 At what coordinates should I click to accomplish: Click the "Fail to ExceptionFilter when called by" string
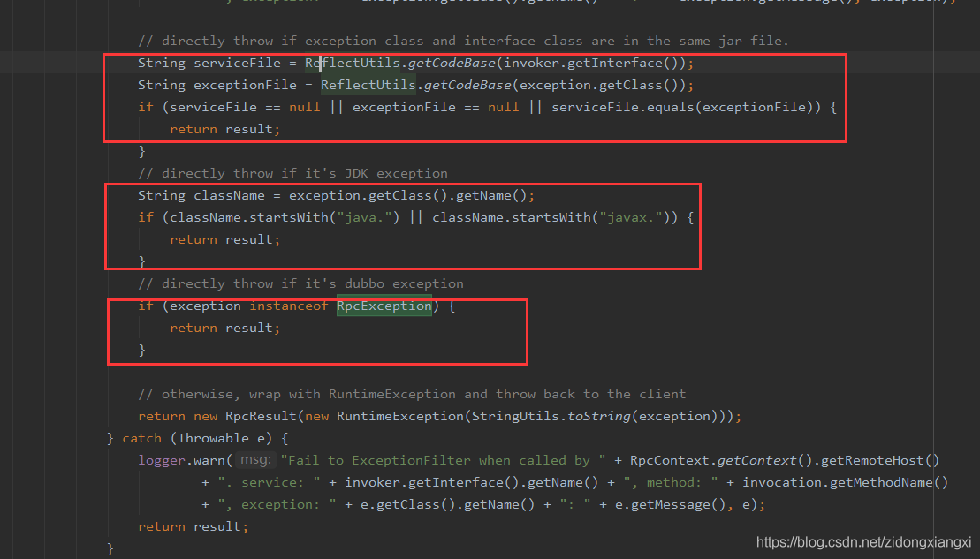pyautogui.click(x=443, y=460)
